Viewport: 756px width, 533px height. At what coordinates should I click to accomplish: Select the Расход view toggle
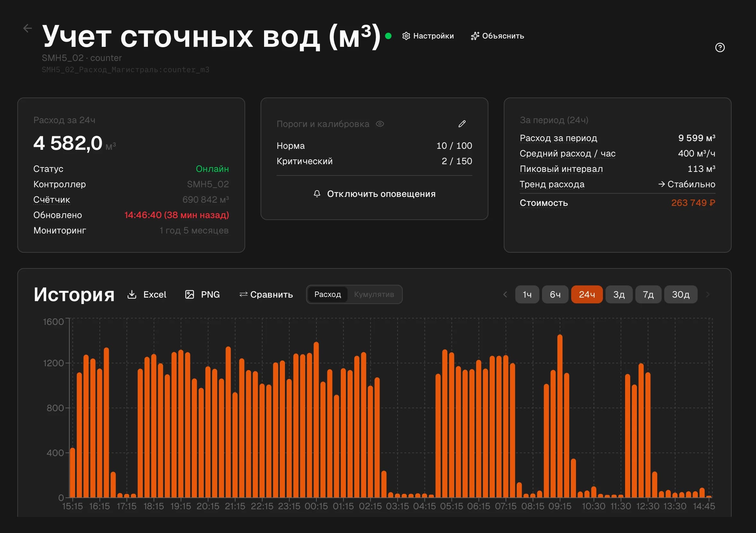(x=327, y=294)
